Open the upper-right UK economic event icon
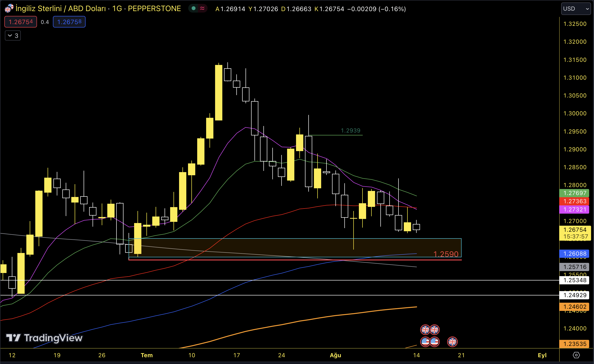The width and height of the screenshot is (594, 364). click(x=435, y=329)
